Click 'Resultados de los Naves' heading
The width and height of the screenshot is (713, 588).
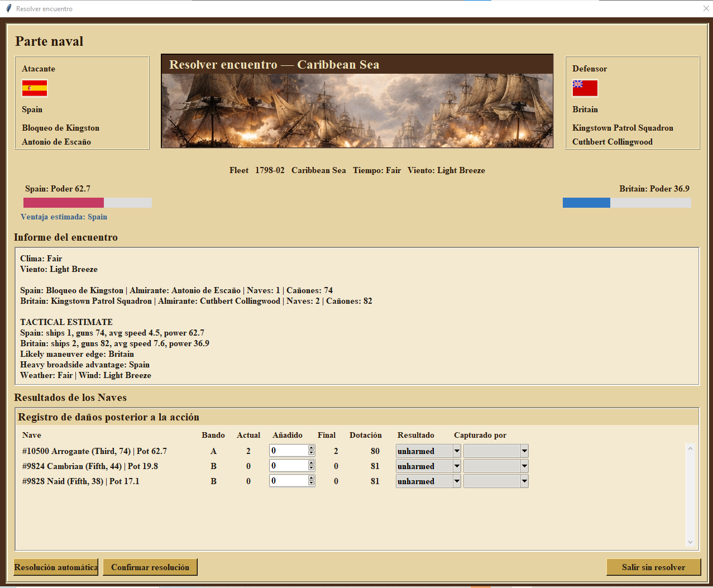[x=70, y=398]
